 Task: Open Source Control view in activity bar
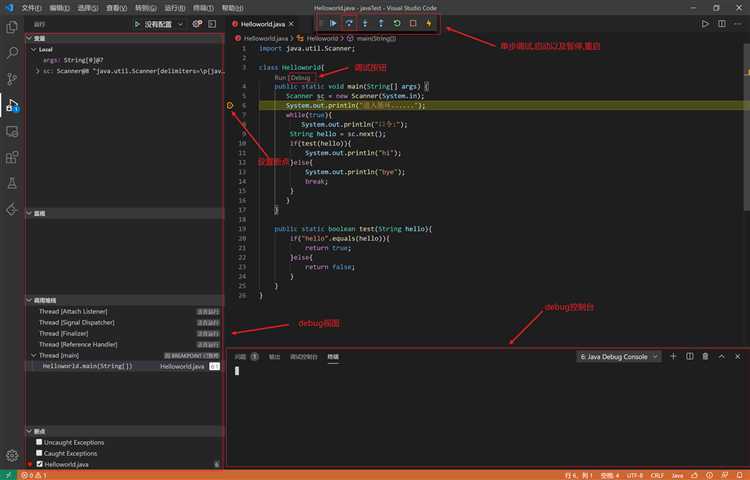12,79
